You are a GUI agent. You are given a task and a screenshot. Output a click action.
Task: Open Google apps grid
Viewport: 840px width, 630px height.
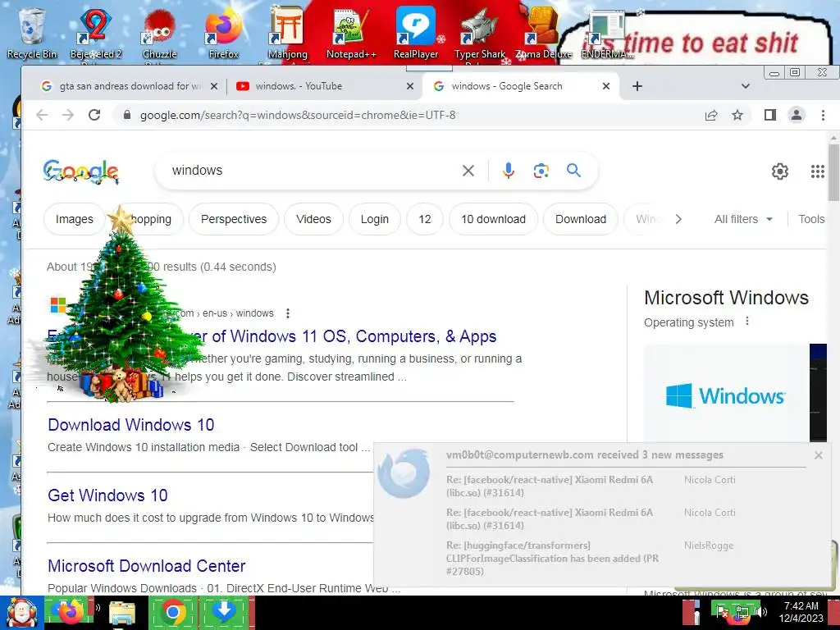(x=818, y=171)
